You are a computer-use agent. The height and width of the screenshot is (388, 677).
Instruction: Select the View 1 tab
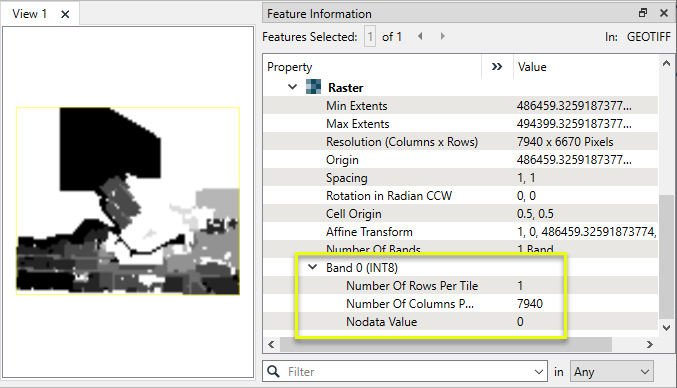tap(29, 14)
